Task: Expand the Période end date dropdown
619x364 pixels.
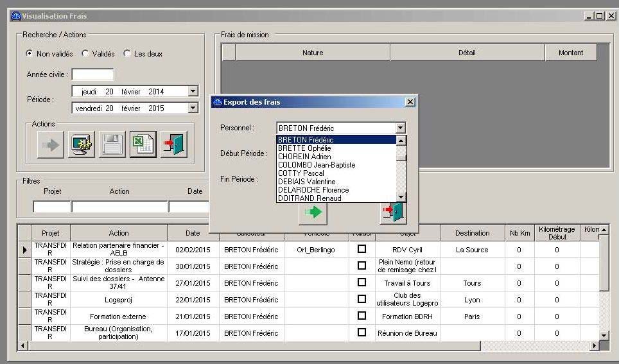Action: point(193,108)
